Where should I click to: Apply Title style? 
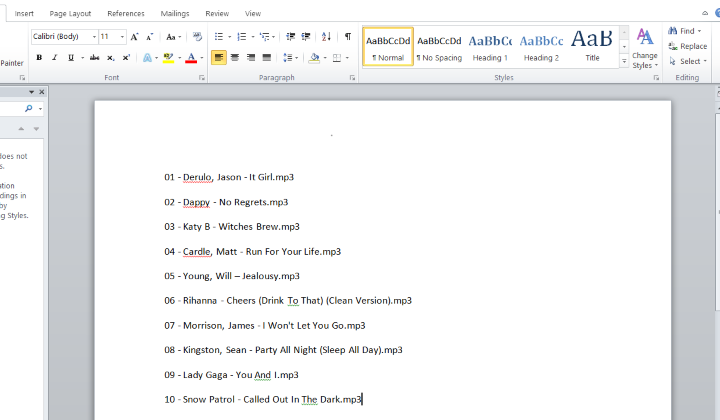[592, 47]
